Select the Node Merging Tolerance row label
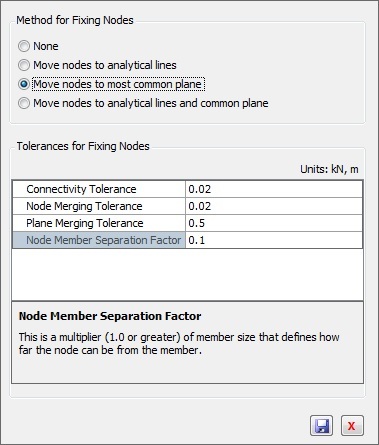Screen dimensions: 379x445 [84, 206]
